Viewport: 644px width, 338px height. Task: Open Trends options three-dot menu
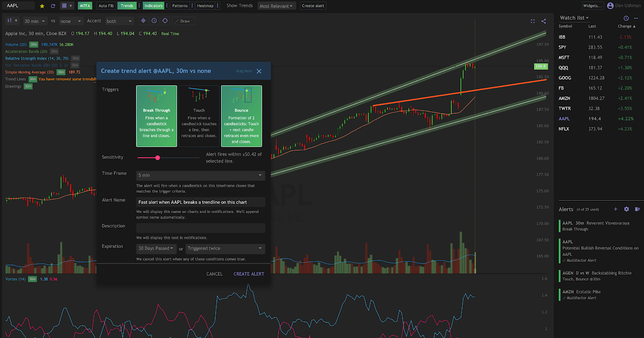point(140,6)
